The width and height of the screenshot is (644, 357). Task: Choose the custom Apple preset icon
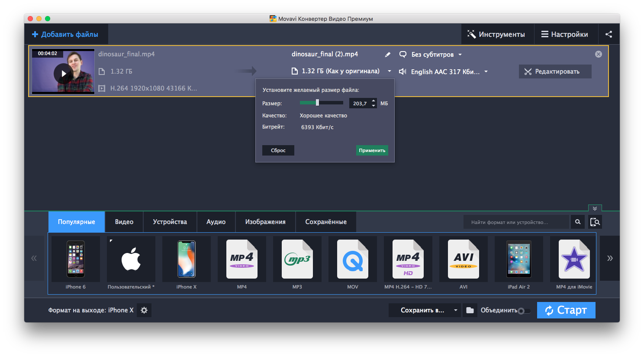pyautogui.click(x=131, y=259)
